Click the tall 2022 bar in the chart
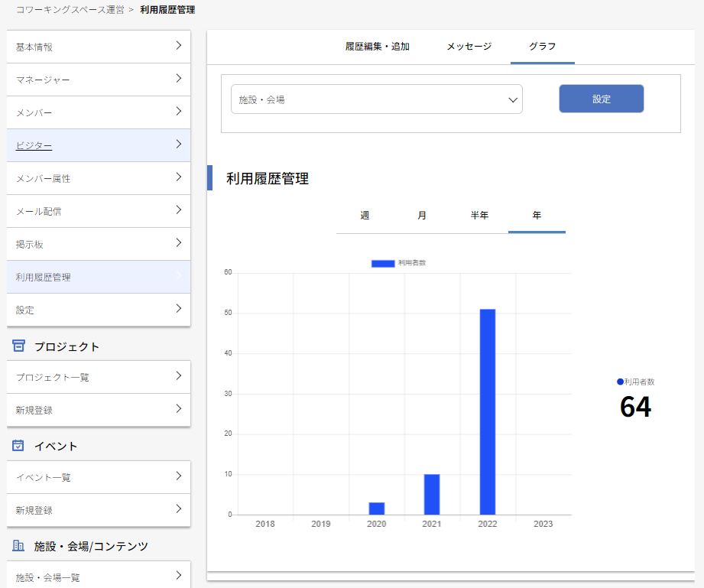This screenshot has height=588, width=704. click(x=487, y=413)
